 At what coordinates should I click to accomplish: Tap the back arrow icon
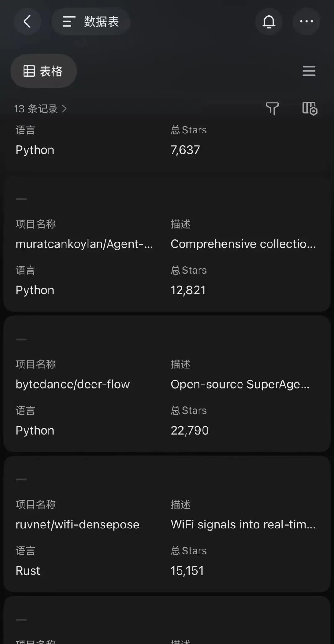[27, 22]
